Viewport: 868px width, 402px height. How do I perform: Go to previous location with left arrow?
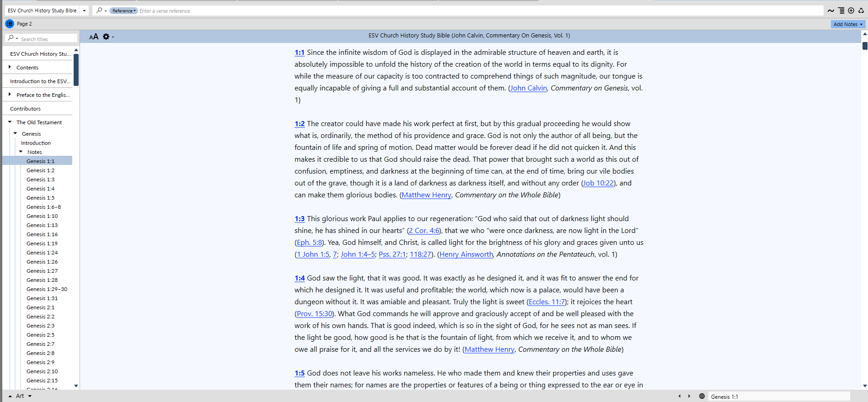[x=680, y=396]
